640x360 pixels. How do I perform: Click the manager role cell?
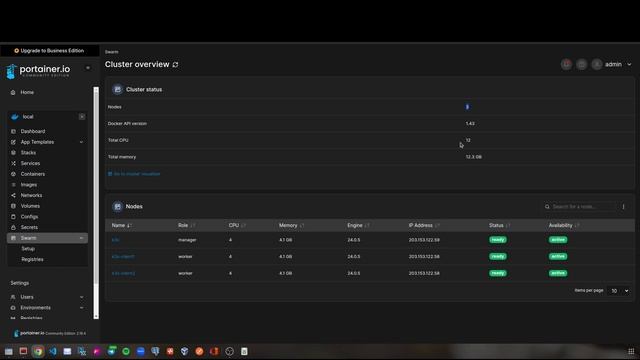pos(187,240)
